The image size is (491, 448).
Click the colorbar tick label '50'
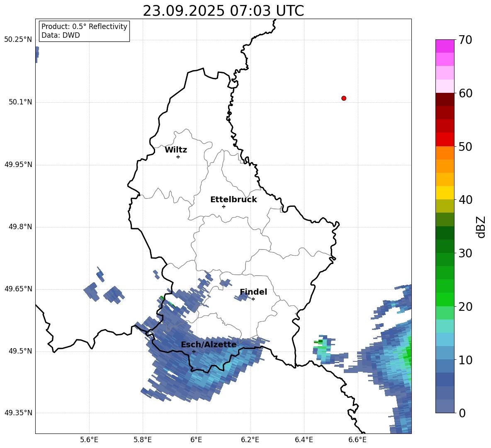click(465, 146)
